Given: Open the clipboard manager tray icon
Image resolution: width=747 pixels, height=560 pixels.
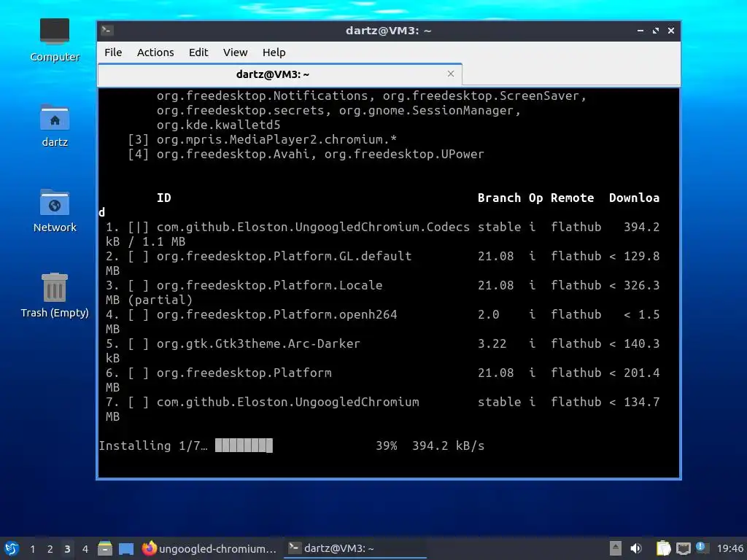Looking at the screenshot, I should [663, 548].
